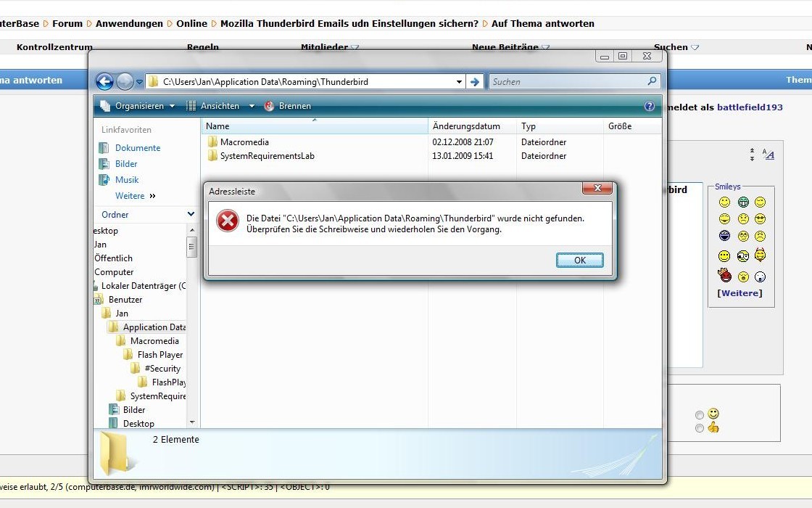The height and width of the screenshot is (508, 812).
Task: Click Online in the browser breadcrumb
Action: pyautogui.click(x=191, y=23)
